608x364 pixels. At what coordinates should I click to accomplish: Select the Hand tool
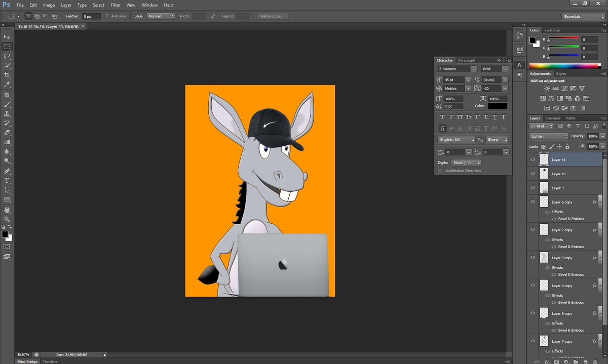7,210
